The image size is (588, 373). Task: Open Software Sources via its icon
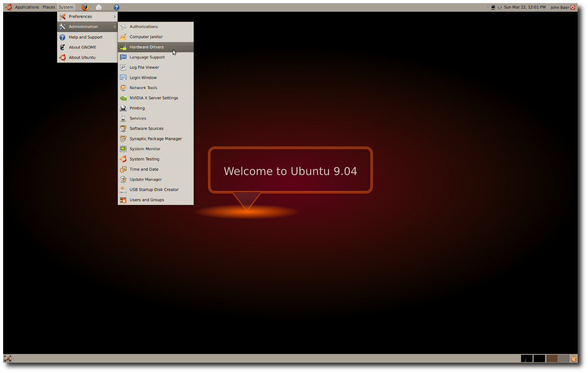click(x=123, y=129)
